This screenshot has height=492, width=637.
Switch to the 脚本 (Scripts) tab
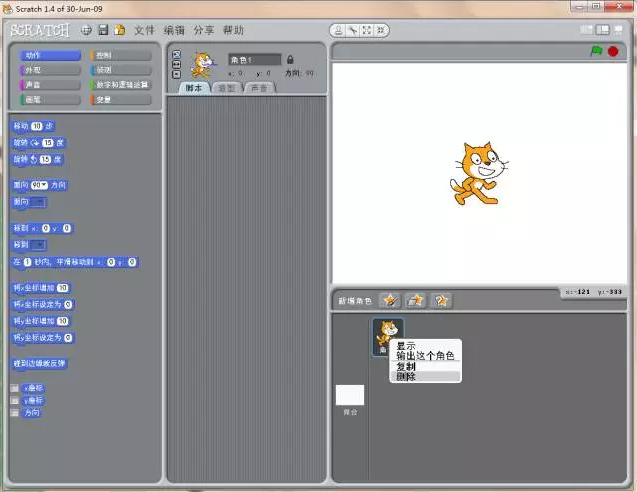pyautogui.click(x=194, y=88)
